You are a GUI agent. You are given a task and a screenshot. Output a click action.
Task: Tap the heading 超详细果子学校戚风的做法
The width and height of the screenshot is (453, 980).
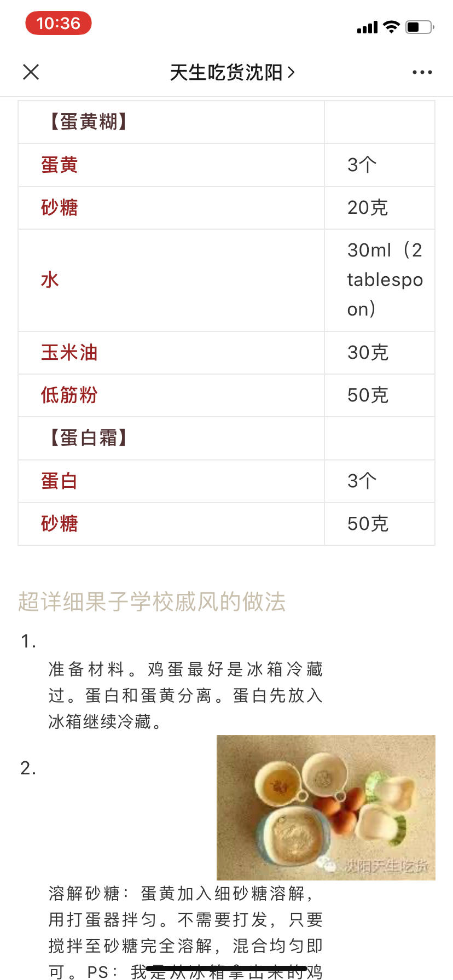click(x=152, y=602)
